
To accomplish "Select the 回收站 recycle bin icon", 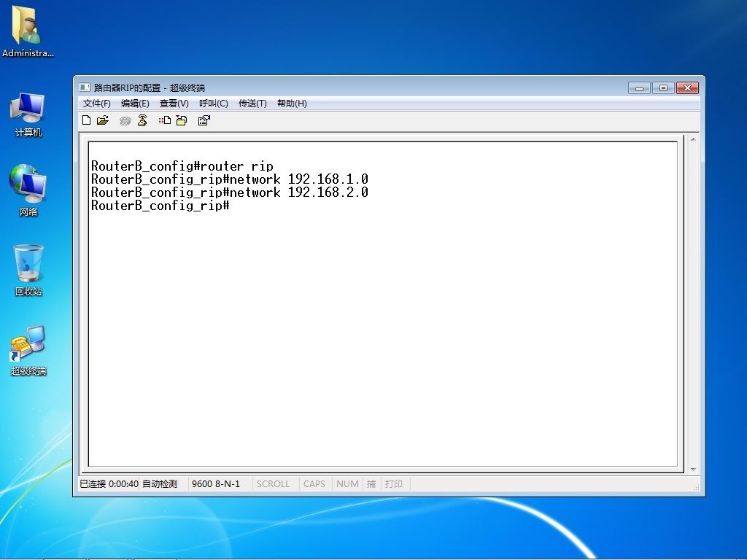I will click(x=28, y=270).
